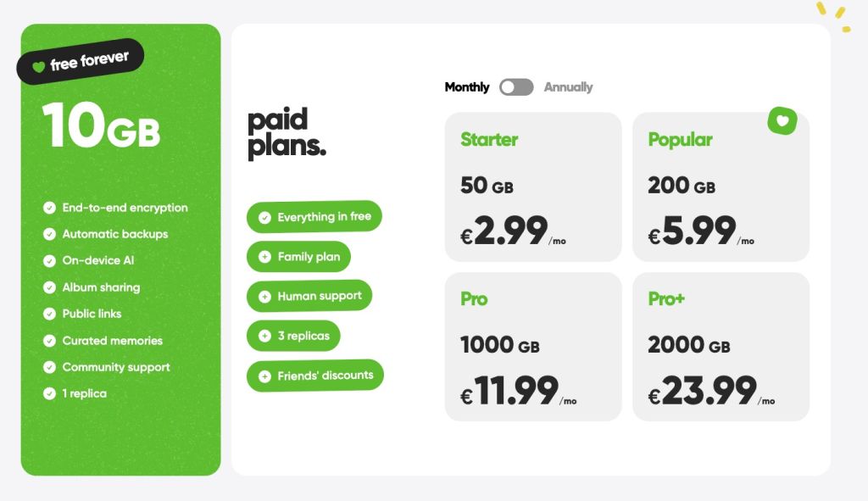This screenshot has width=868, height=501.
Task: Toggle billing from Monthly to Annually switch
Action: point(516,87)
